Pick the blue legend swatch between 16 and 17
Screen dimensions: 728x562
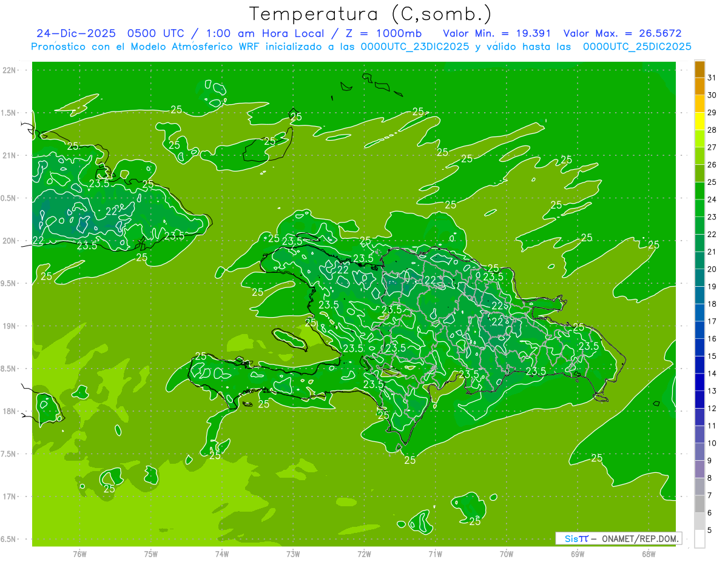[x=699, y=330]
